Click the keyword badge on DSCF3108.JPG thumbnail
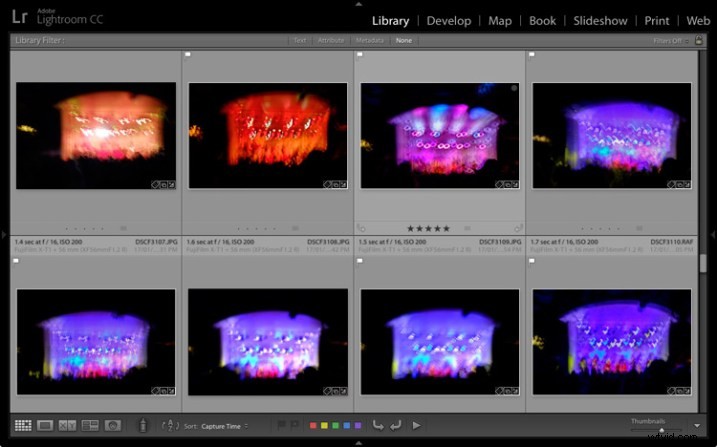This screenshot has width=717, height=447. click(327, 185)
